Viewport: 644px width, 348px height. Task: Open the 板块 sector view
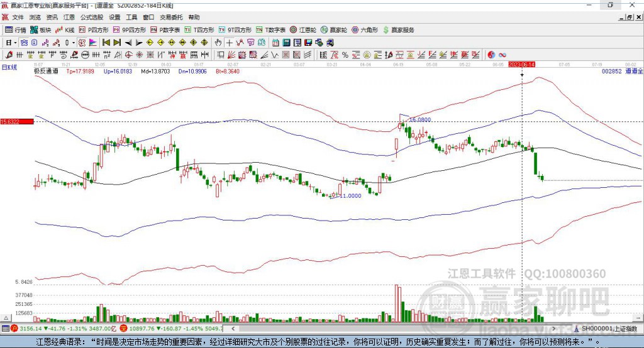[x=41, y=30]
